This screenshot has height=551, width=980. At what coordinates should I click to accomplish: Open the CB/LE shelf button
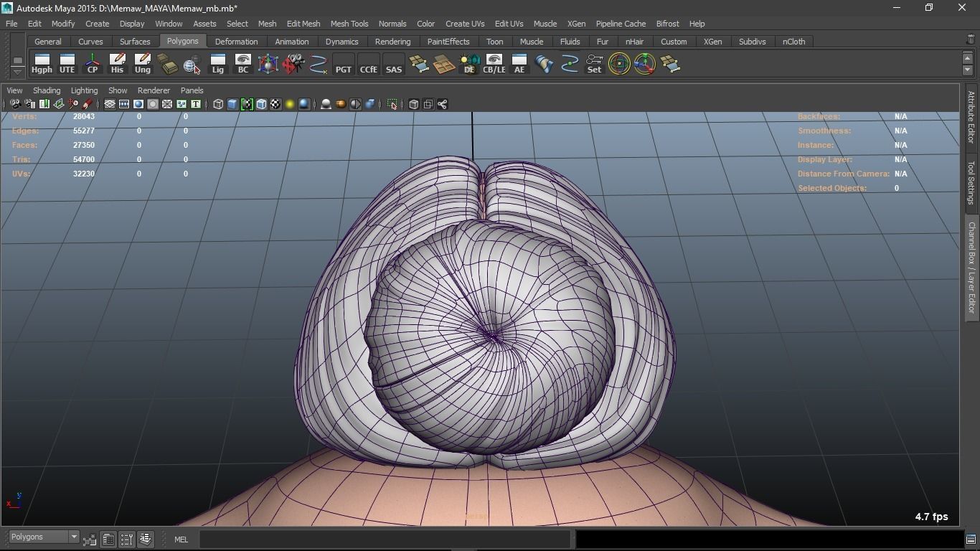(494, 64)
